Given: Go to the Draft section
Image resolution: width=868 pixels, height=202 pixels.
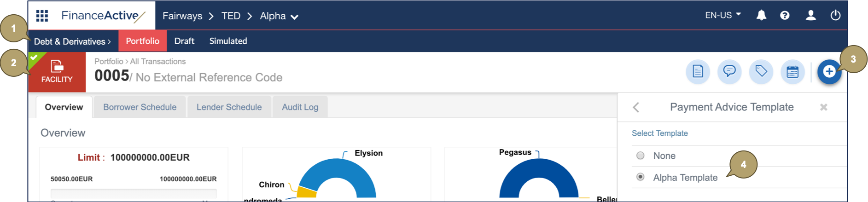Looking at the screenshot, I should point(184,41).
